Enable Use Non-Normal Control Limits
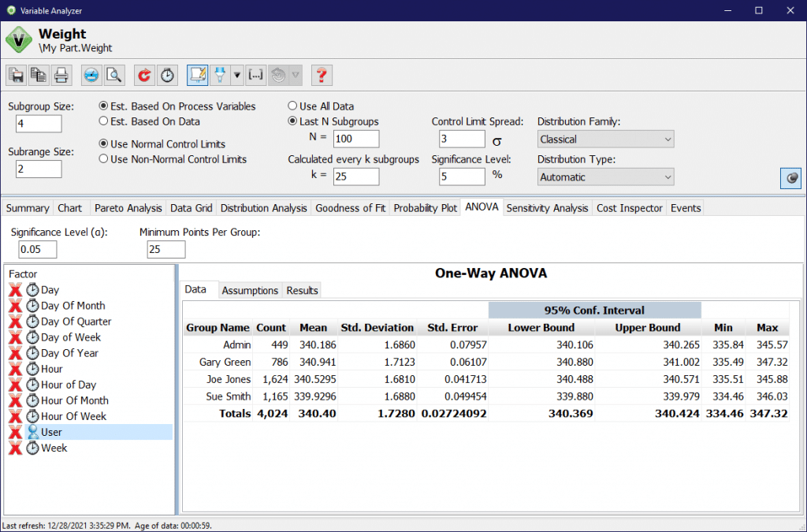 click(x=104, y=159)
